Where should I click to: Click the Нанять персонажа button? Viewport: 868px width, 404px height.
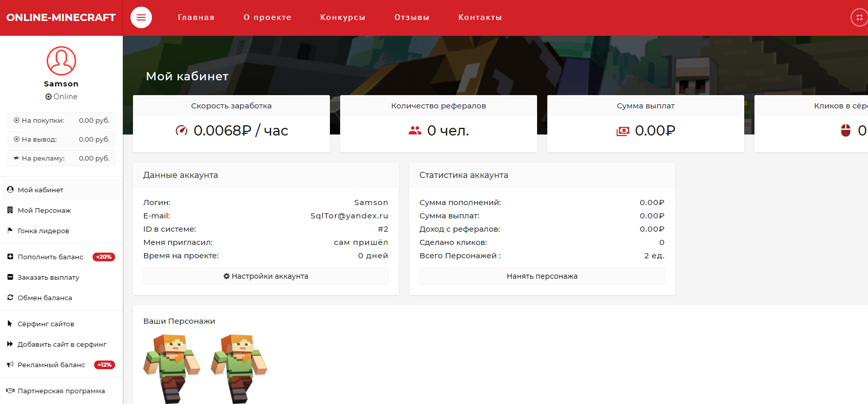click(542, 276)
